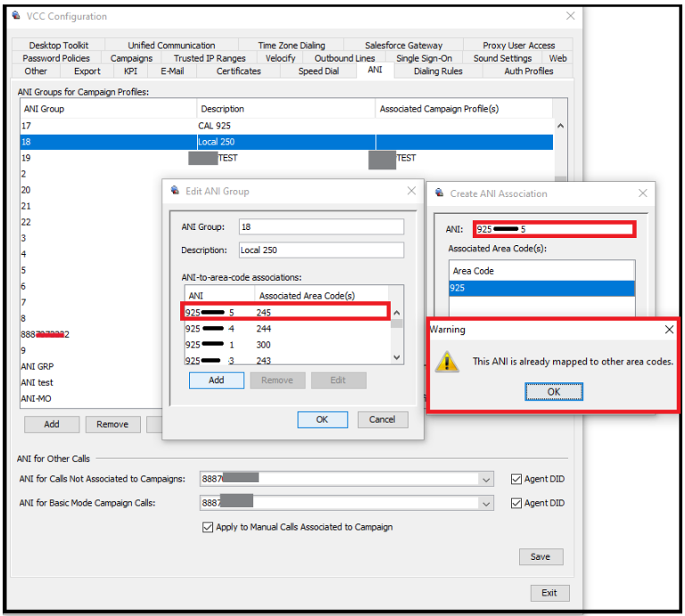This screenshot has height=616, width=685.
Task: Select ANI Group 19 TEST row
Action: tap(286, 158)
